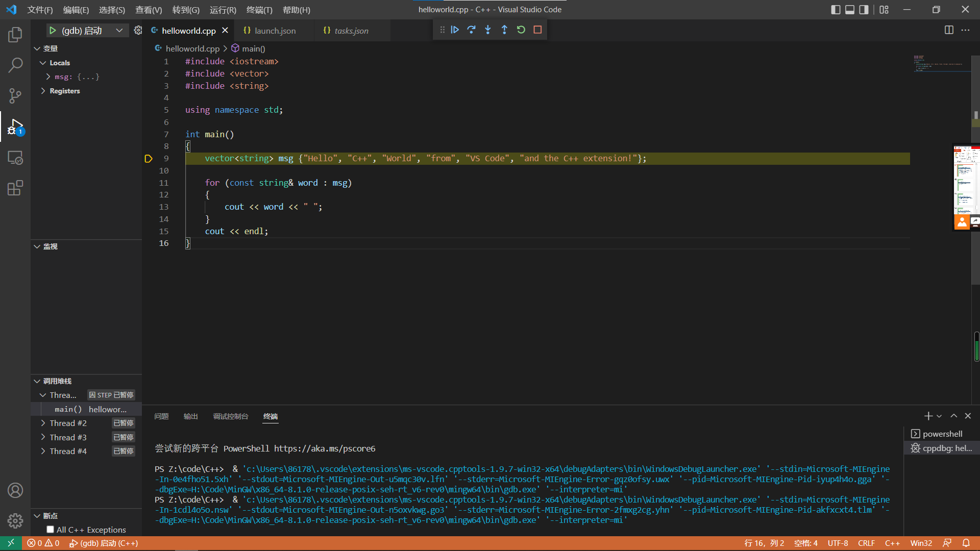Toggle the primary side bar layout button

coord(836,10)
